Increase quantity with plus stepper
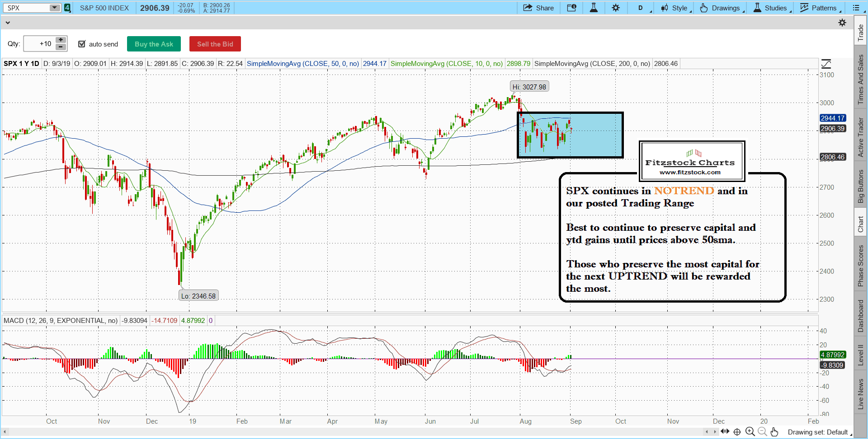This screenshot has width=868, height=439. click(x=61, y=40)
